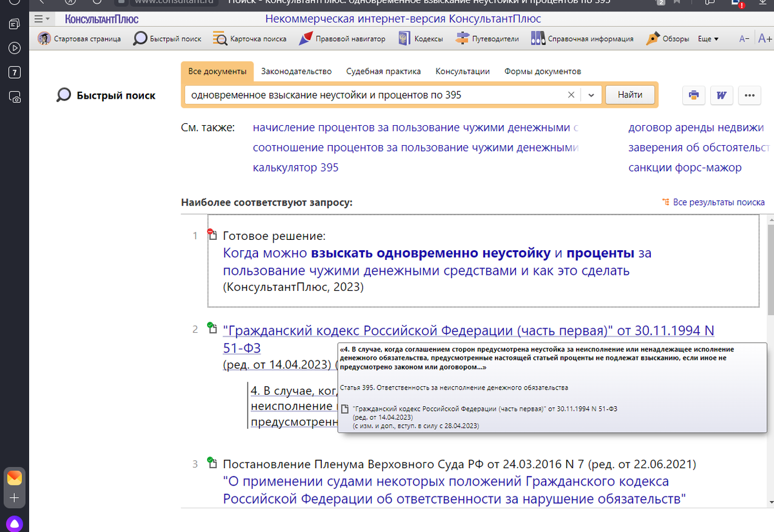Viewport: 774px width, 532px height.
Task: Click Все результаты поиска link
Action: pos(714,202)
